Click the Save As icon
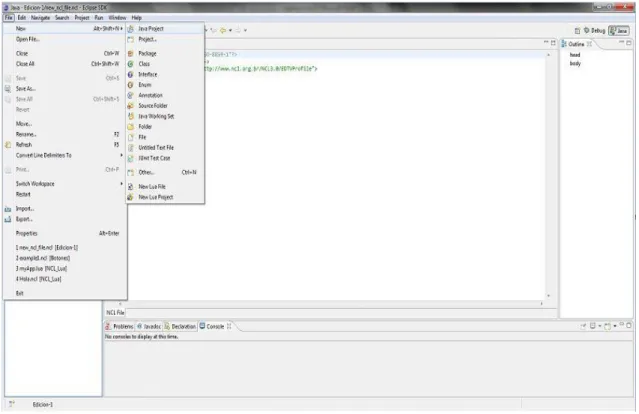The width and height of the screenshot is (639, 414). [x=8, y=88]
